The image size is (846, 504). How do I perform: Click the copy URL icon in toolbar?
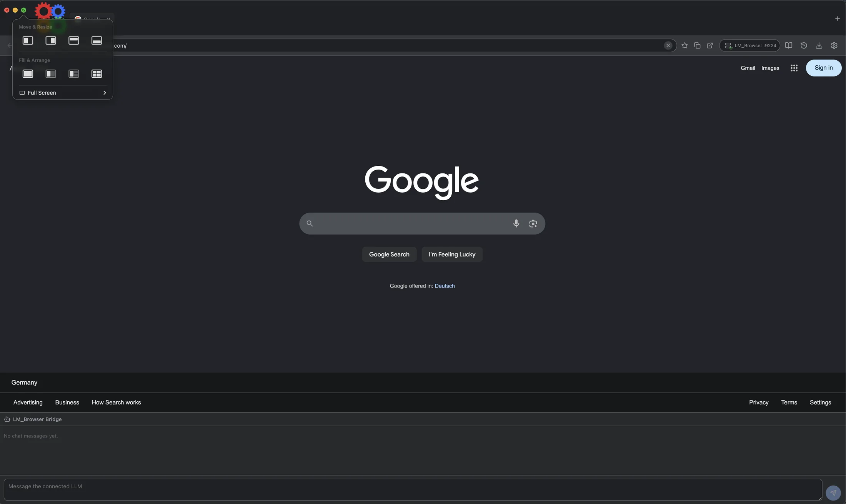[697, 45]
